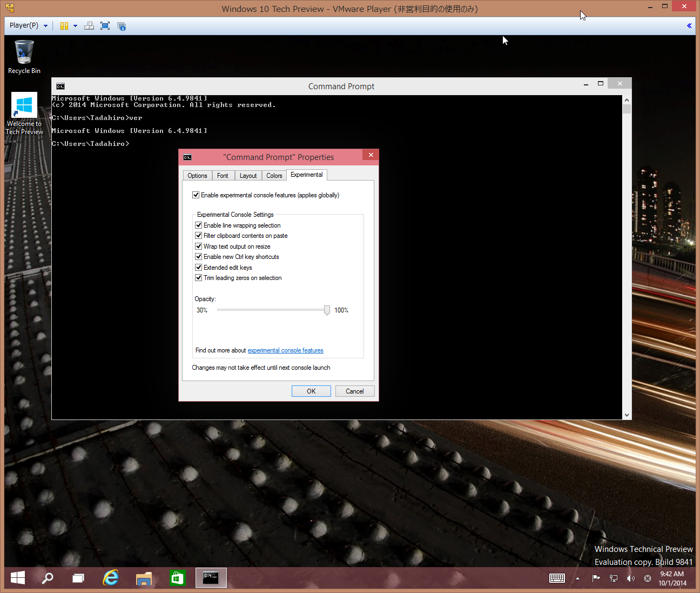Toggle Enable experimental console features globally

click(196, 195)
